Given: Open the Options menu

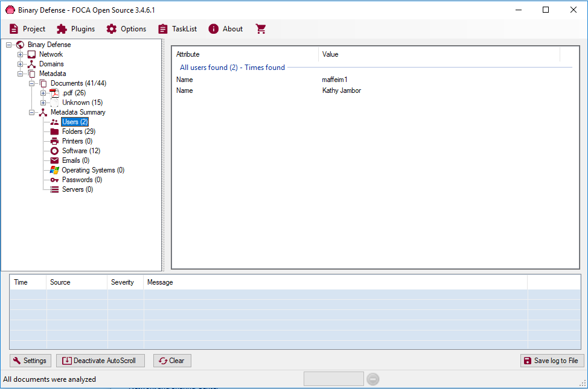Looking at the screenshot, I should (x=126, y=29).
